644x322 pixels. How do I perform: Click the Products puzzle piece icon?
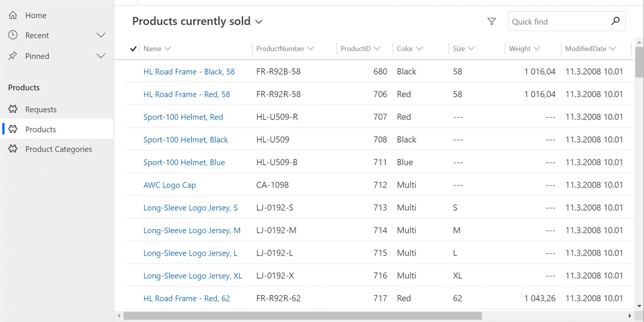(13, 129)
